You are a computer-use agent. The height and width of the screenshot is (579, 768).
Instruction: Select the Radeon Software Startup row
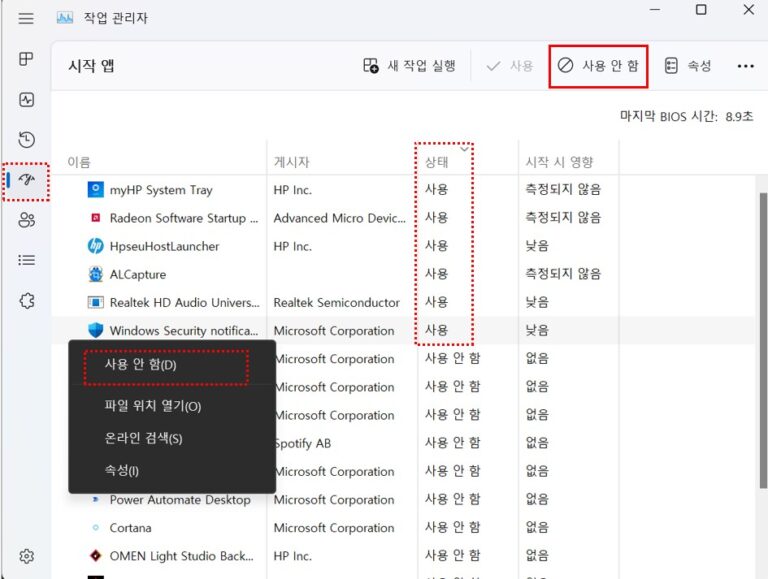tap(403, 218)
